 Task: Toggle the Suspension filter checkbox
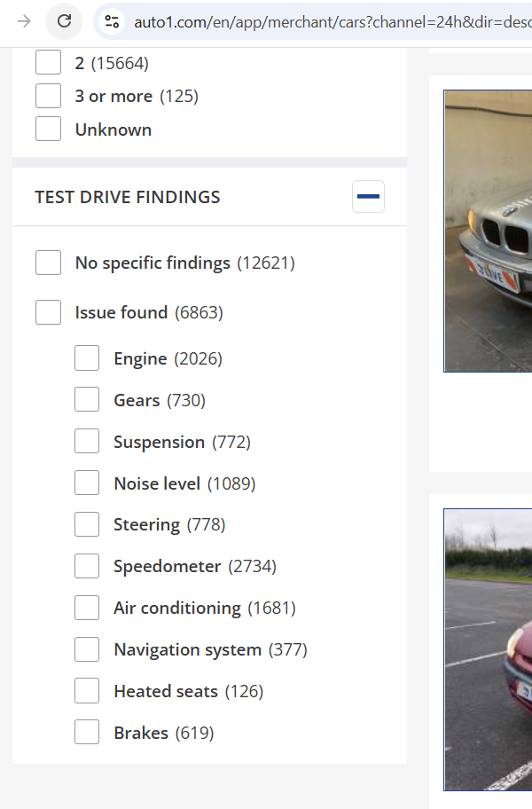[x=87, y=442]
